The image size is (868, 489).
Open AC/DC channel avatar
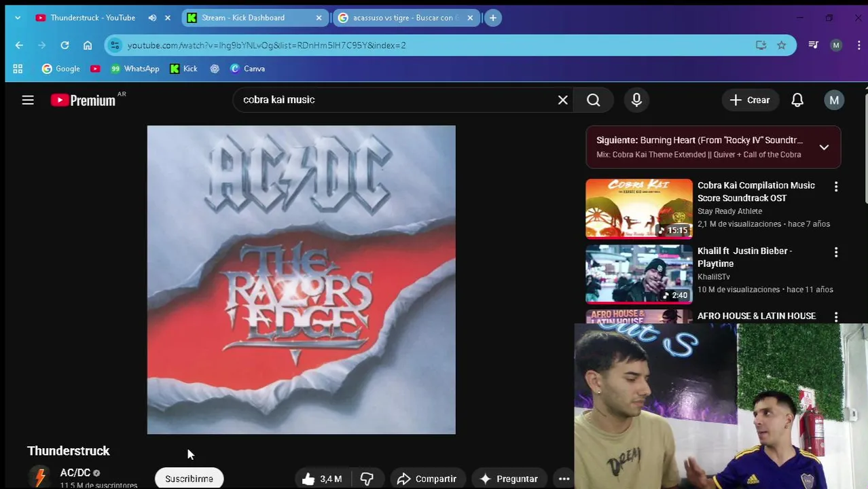pyautogui.click(x=40, y=477)
